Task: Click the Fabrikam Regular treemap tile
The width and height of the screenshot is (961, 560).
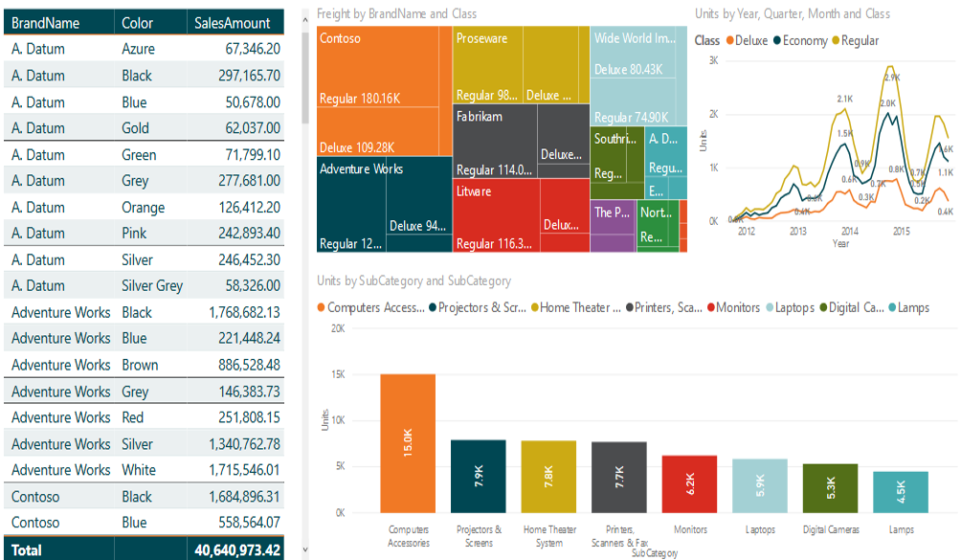Action: pos(495,142)
